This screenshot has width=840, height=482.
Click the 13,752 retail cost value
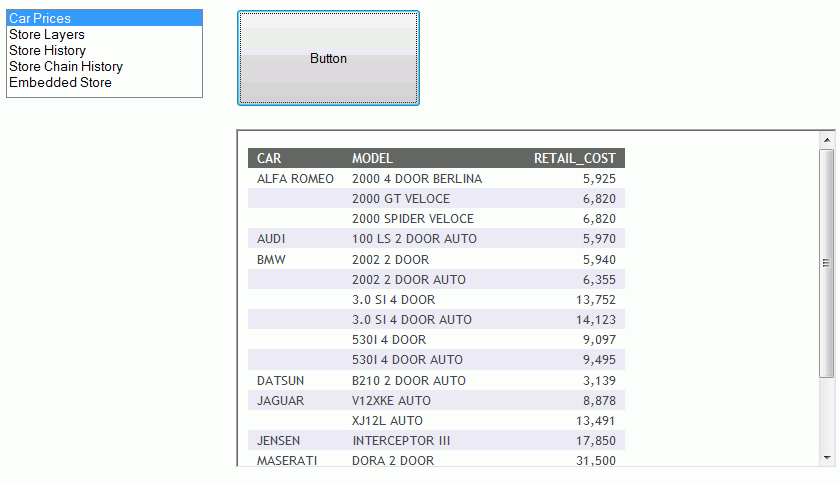pyautogui.click(x=596, y=300)
